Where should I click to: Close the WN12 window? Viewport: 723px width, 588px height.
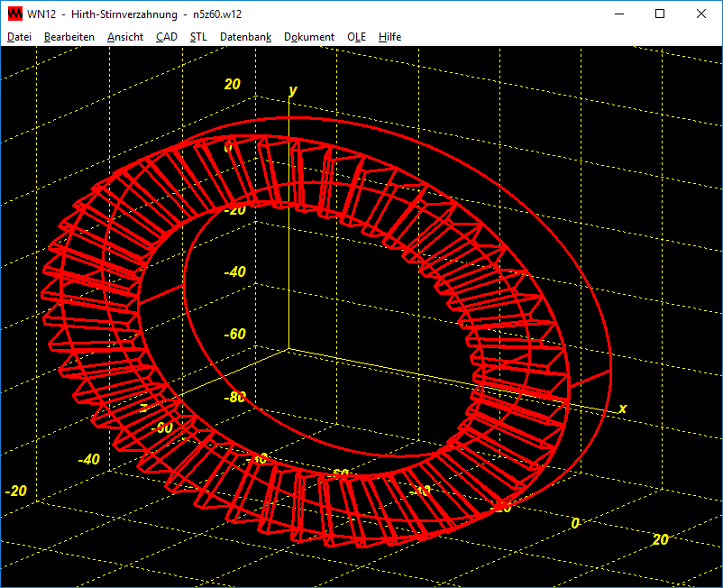pyautogui.click(x=701, y=14)
